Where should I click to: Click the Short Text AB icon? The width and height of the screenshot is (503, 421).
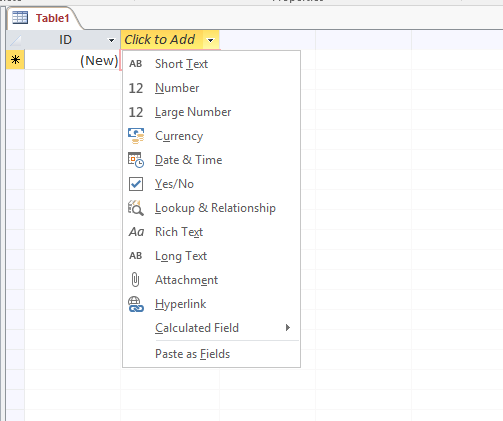[136, 64]
